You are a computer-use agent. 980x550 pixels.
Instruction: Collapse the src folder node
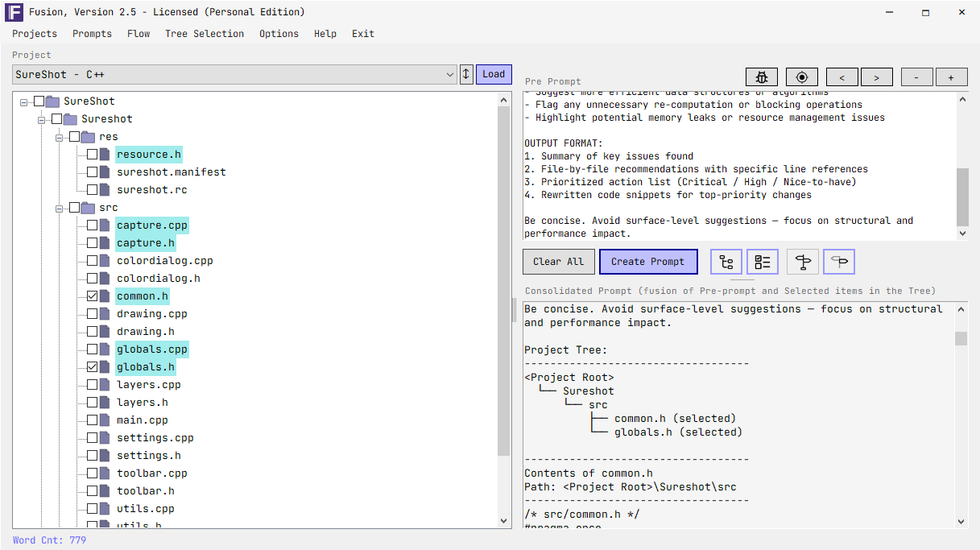[60, 209]
